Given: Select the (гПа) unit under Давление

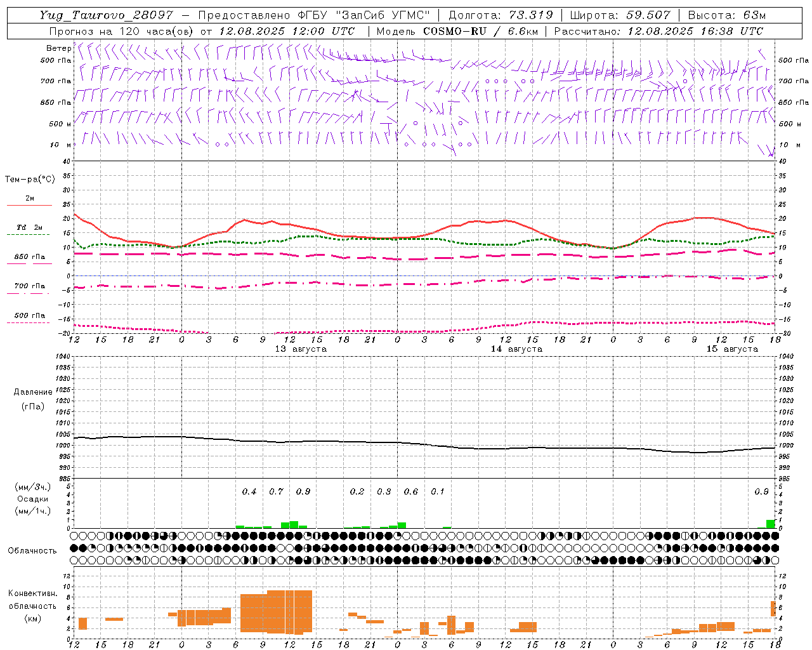Looking at the screenshot, I should [x=33, y=406].
